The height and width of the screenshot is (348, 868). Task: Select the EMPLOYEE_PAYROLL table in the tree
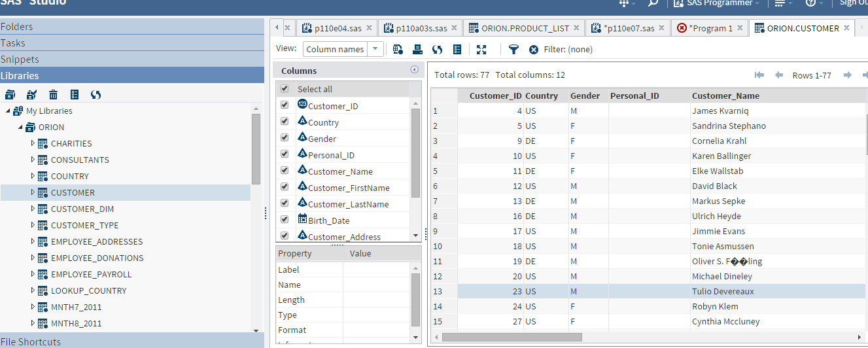[x=91, y=274]
